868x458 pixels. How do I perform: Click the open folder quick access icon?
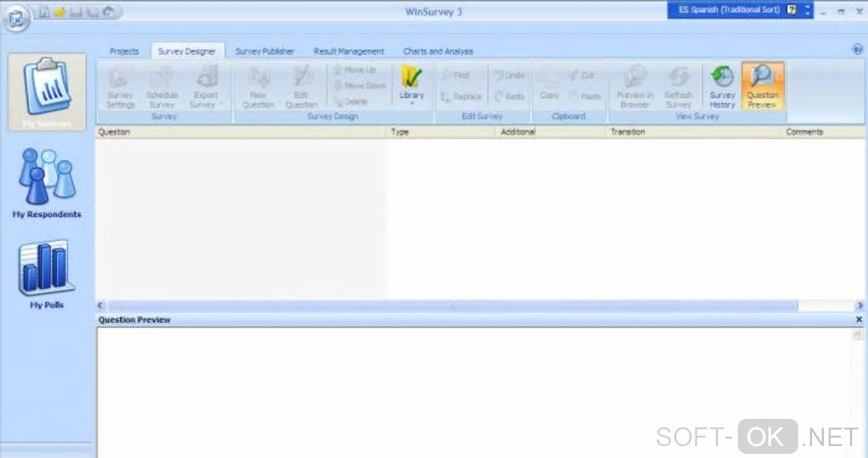[x=60, y=12]
